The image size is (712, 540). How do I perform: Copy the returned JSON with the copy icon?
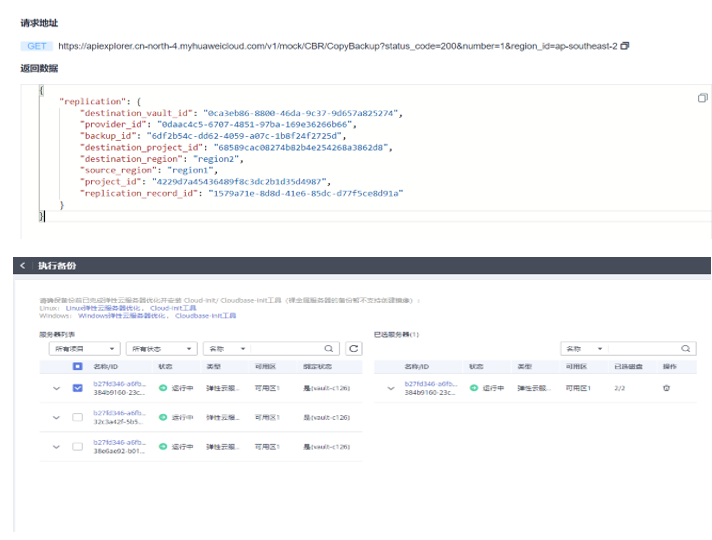[702, 98]
